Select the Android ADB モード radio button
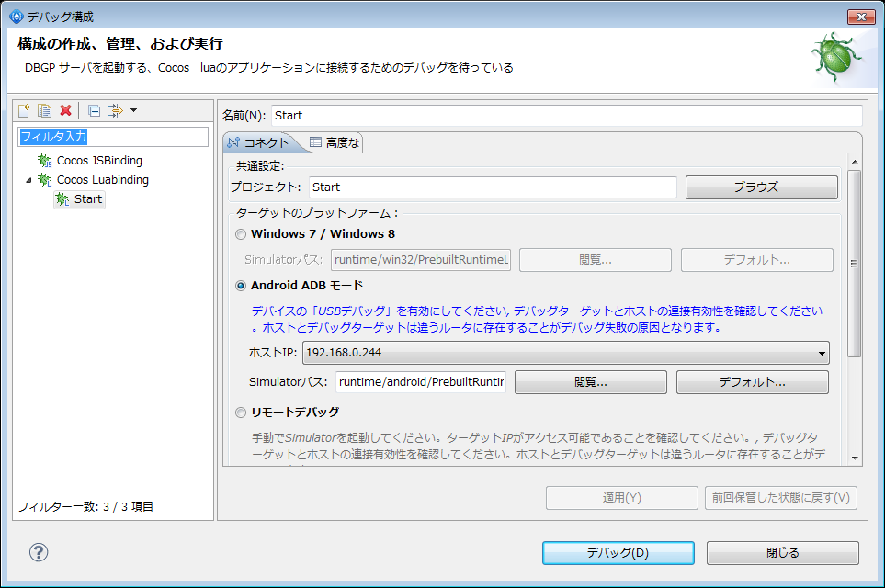 tap(241, 285)
